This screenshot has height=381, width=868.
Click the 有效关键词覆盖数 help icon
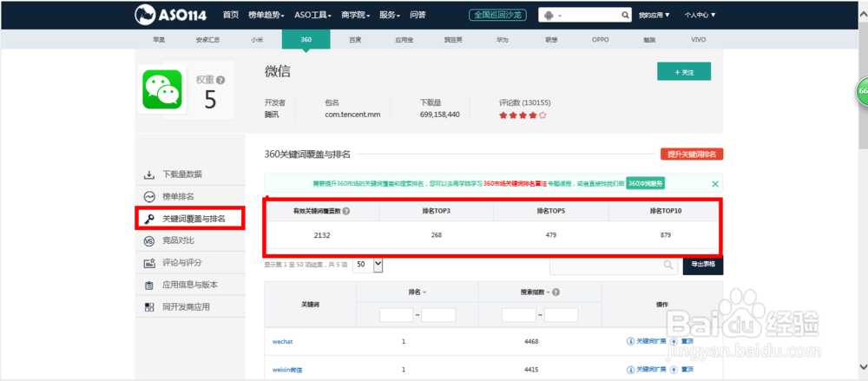pyautogui.click(x=346, y=211)
